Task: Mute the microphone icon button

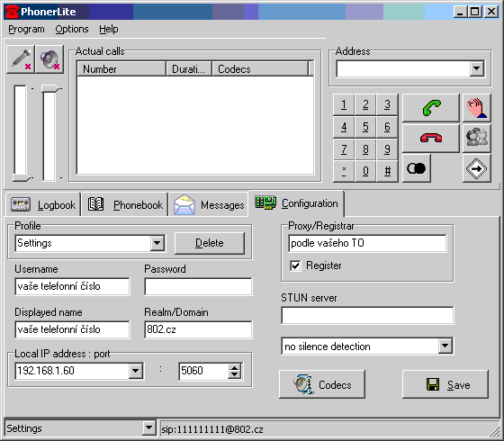Action: click(21, 59)
